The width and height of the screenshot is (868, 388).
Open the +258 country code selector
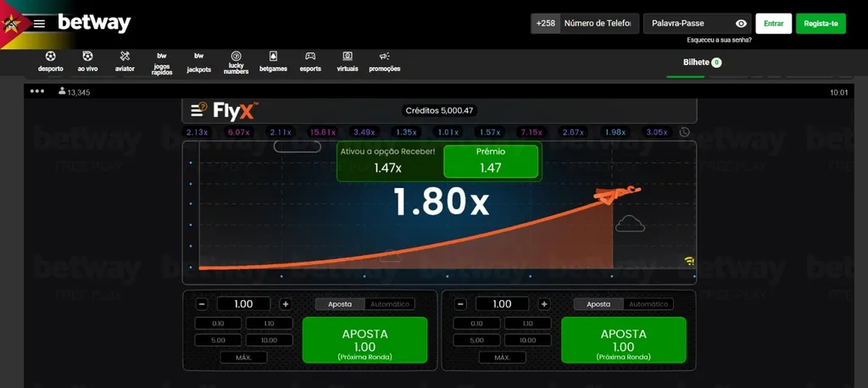pyautogui.click(x=546, y=23)
